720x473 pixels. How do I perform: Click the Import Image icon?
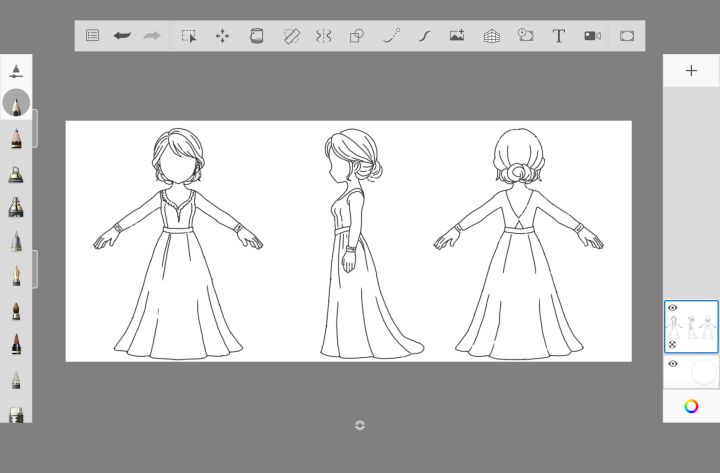[x=457, y=36]
